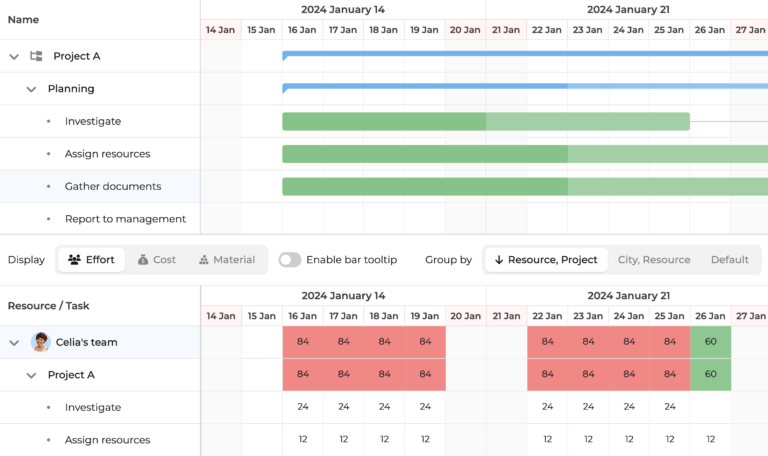The image size is (768, 456).
Task: Collapse the Planning task group
Action: click(x=31, y=89)
